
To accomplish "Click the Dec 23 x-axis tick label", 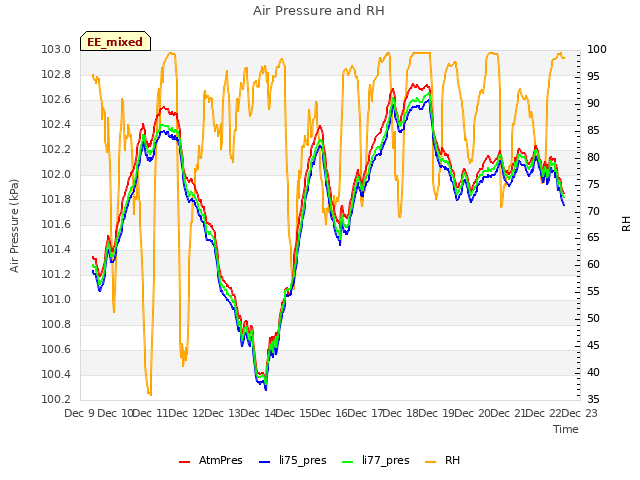I will pyautogui.click(x=579, y=413).
